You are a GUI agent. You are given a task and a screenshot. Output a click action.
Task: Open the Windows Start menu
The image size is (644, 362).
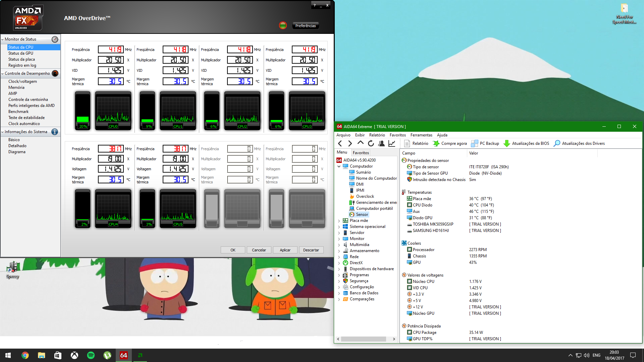tap(8, 355)
